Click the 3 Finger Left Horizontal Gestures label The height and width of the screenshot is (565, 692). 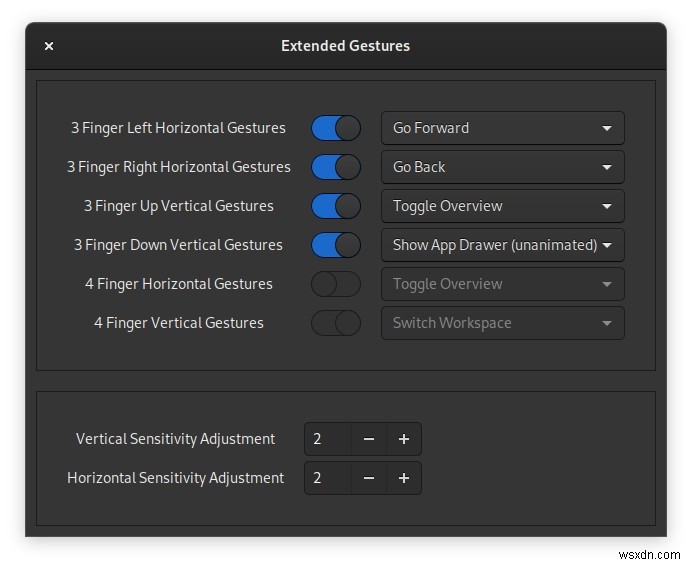[178, 128]
